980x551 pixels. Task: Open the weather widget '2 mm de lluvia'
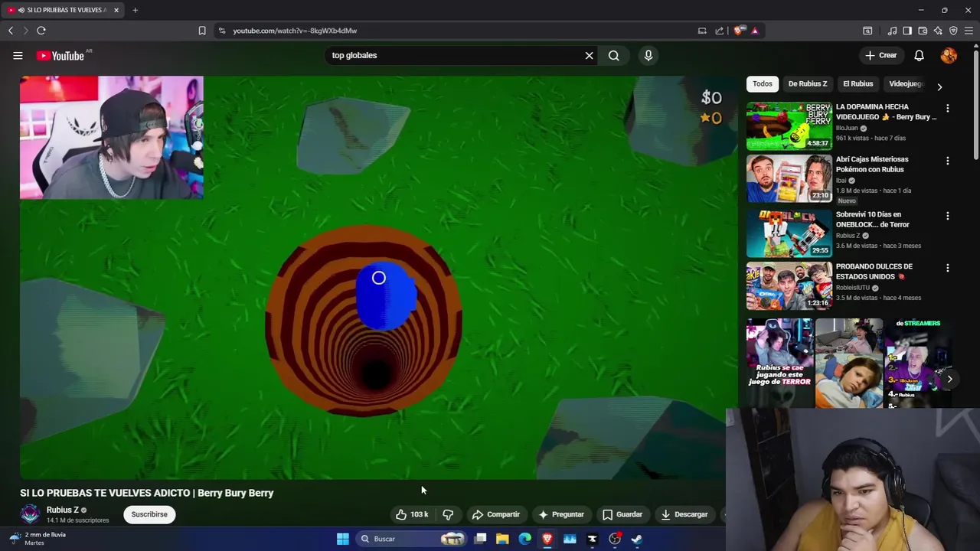pos(37,539)
